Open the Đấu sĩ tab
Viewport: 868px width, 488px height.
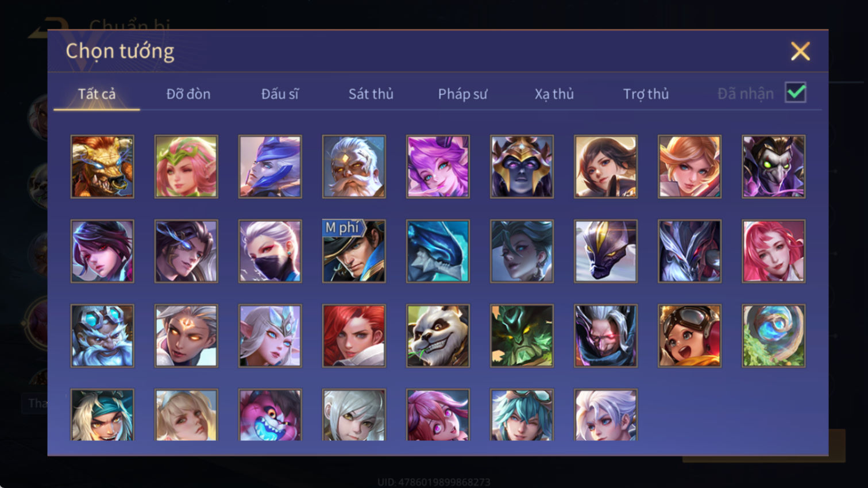pos(280,94)
